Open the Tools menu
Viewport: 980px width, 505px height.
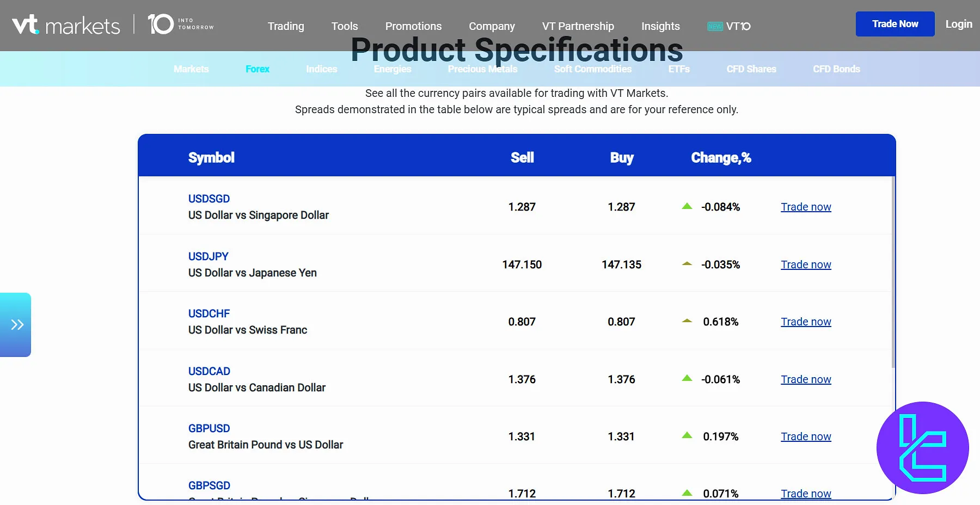(345, 26)
